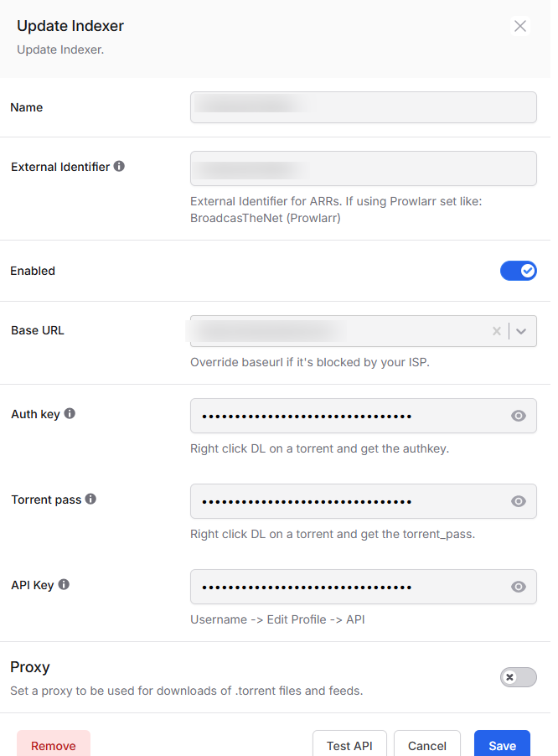Click the red Remove button
The width and height of the screenshot is (558, 756).
54,745
